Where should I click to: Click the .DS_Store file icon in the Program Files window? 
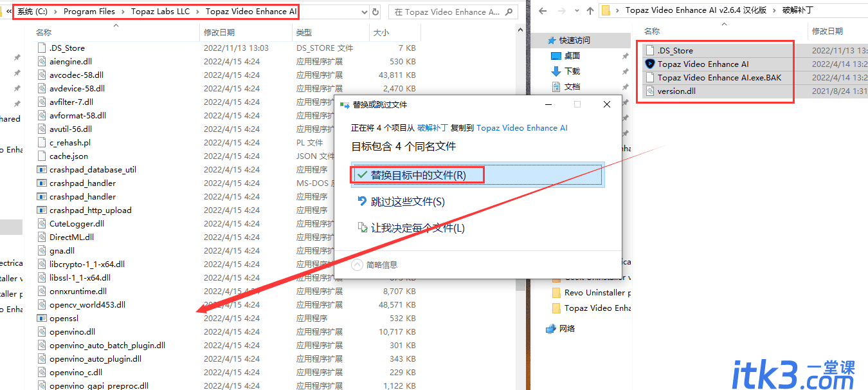42,48
